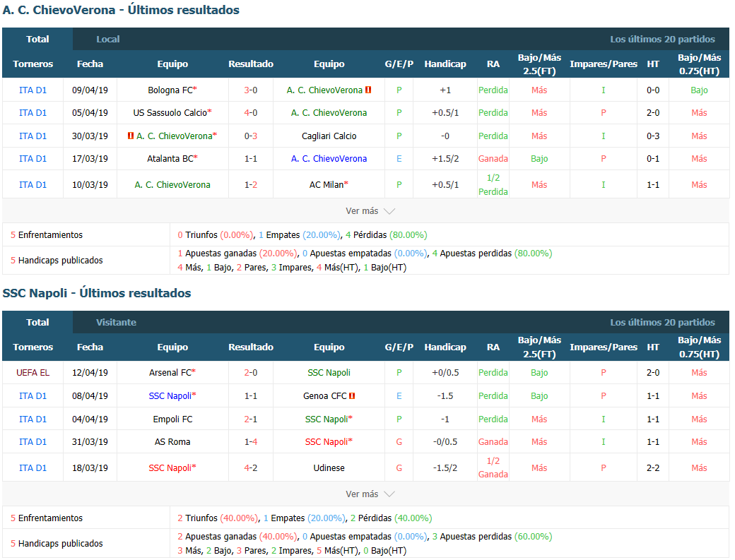Open ITA D1 link for 10/03/19 match
This screenshot has width=735, height=560.
[x=33, y=184]
